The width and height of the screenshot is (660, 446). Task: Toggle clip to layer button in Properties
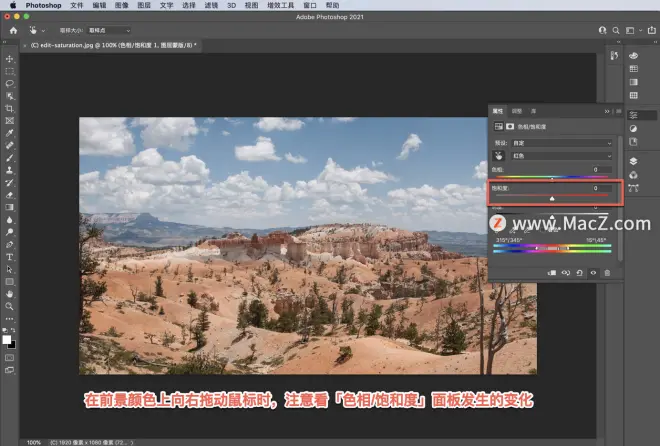click(x=552, y=273)
